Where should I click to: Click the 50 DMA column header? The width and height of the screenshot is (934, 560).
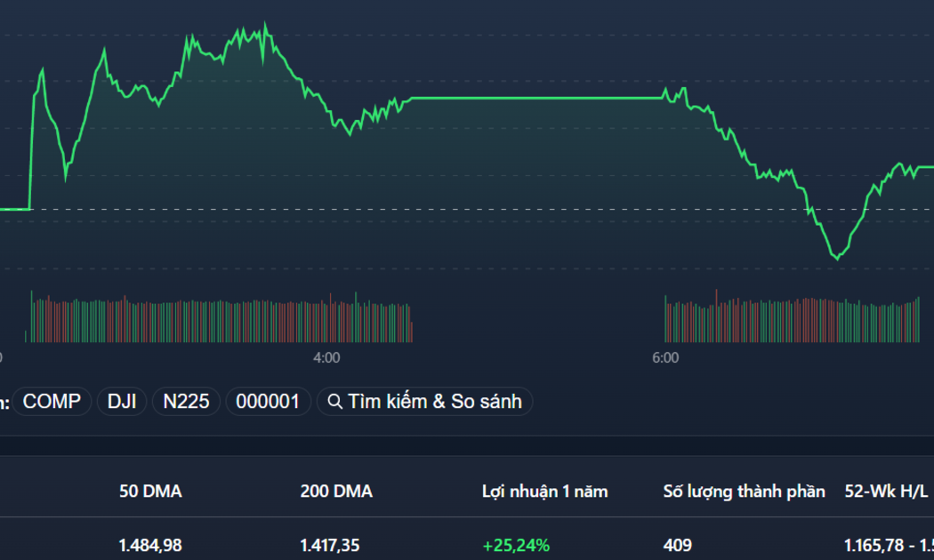pyautogui.click(x=150, y=492)
